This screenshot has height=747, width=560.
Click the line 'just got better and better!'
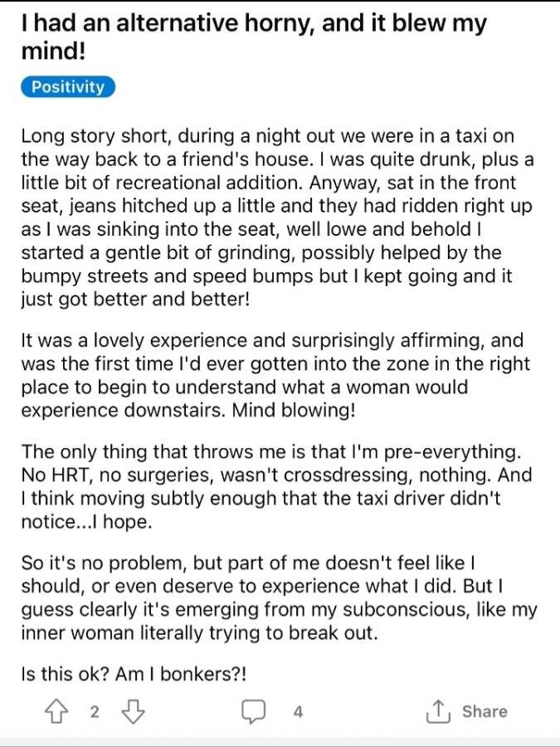coord(135,300)
